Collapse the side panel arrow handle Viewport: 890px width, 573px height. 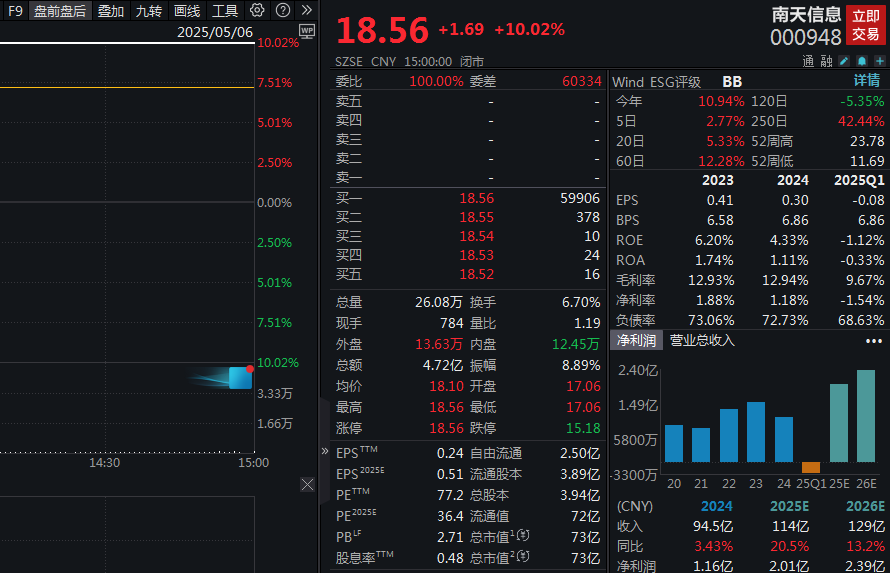(x=325, y=451)
